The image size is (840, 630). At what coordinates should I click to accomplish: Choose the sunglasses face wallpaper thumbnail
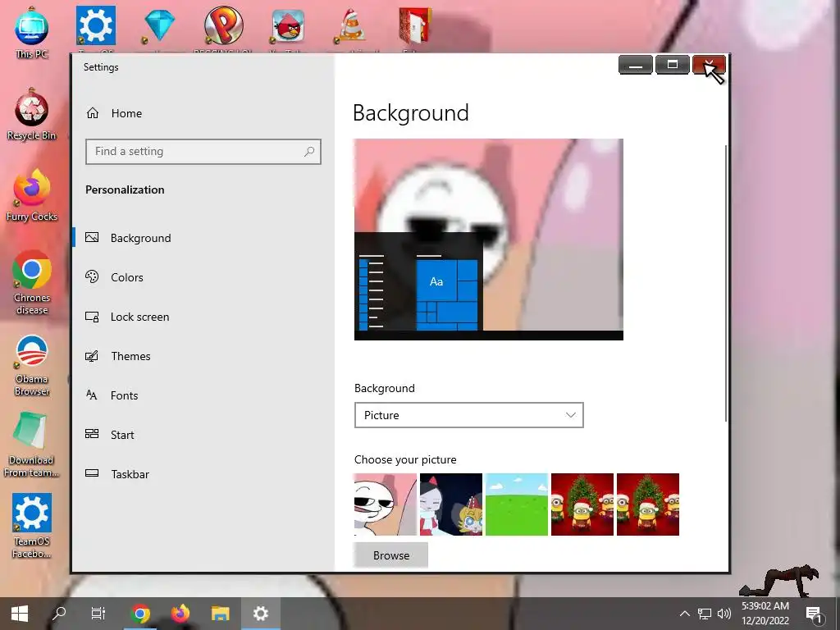coord(386,504)
